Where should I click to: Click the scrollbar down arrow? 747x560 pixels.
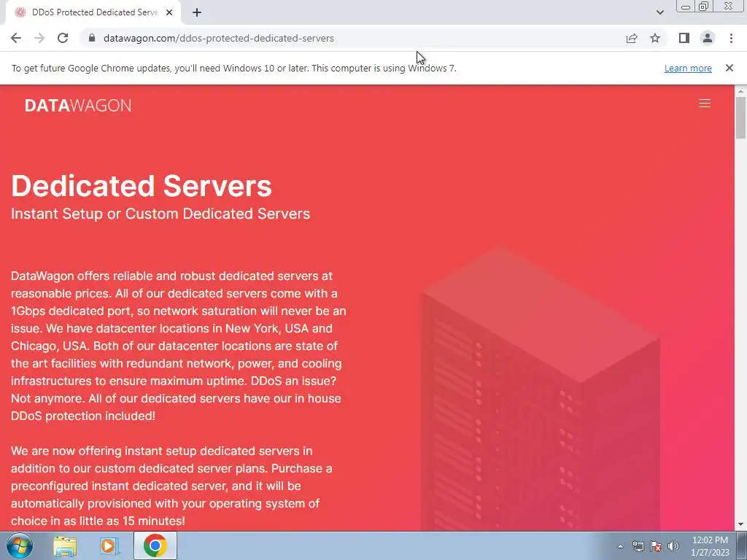(x=740, y=525)
